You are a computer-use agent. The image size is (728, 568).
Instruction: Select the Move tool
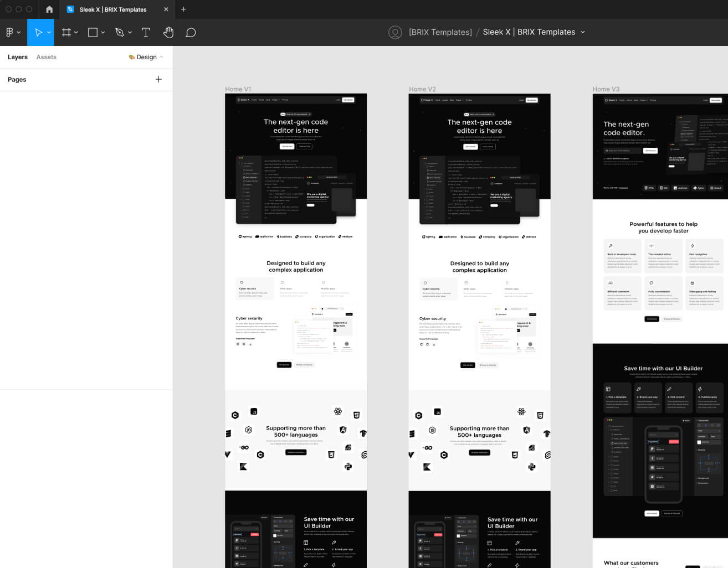tap(37, 32)
